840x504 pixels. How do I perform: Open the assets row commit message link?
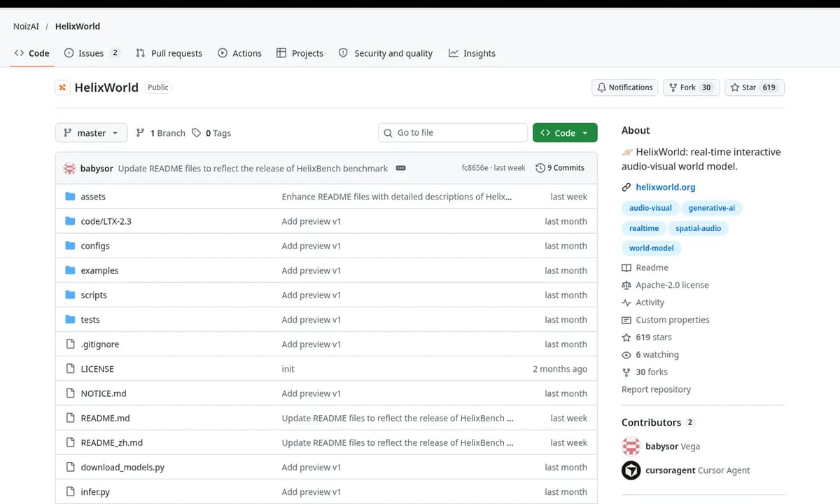397,197
